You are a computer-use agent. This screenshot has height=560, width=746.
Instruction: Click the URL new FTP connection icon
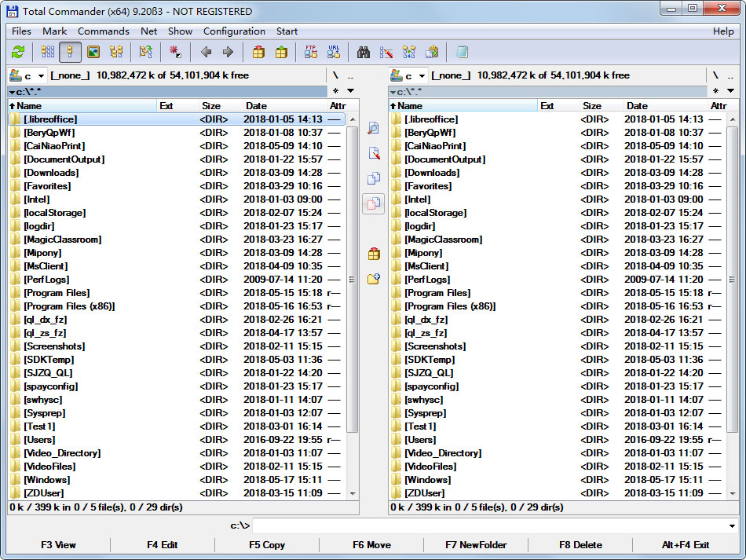click(x=334, y=52)
